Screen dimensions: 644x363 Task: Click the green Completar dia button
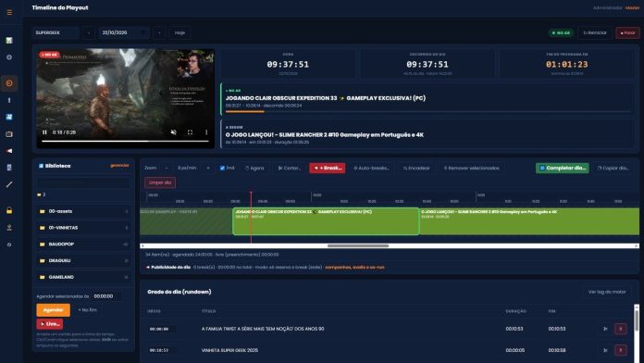pos(563,168)
